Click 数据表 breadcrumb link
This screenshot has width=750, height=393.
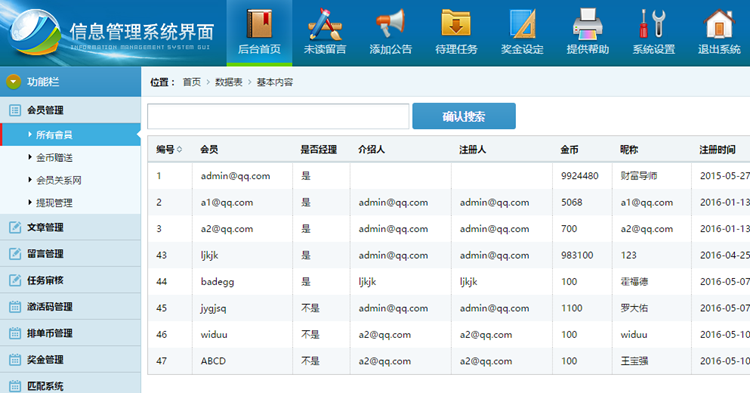point(229,82)
